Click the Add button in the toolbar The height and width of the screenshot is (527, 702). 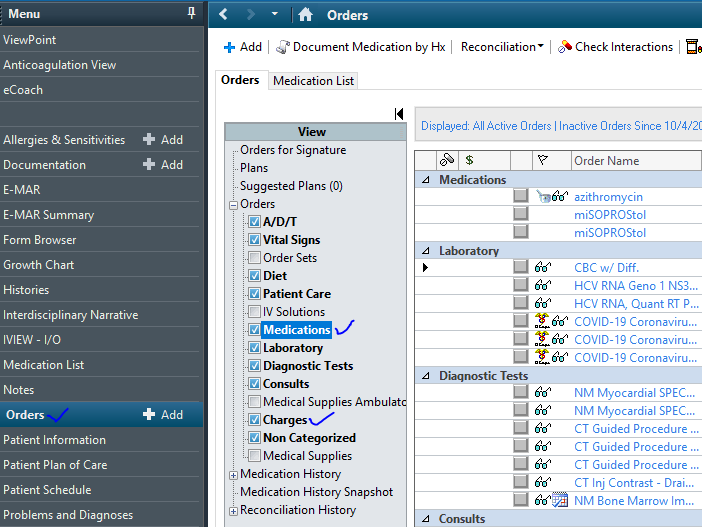[242, 47]
